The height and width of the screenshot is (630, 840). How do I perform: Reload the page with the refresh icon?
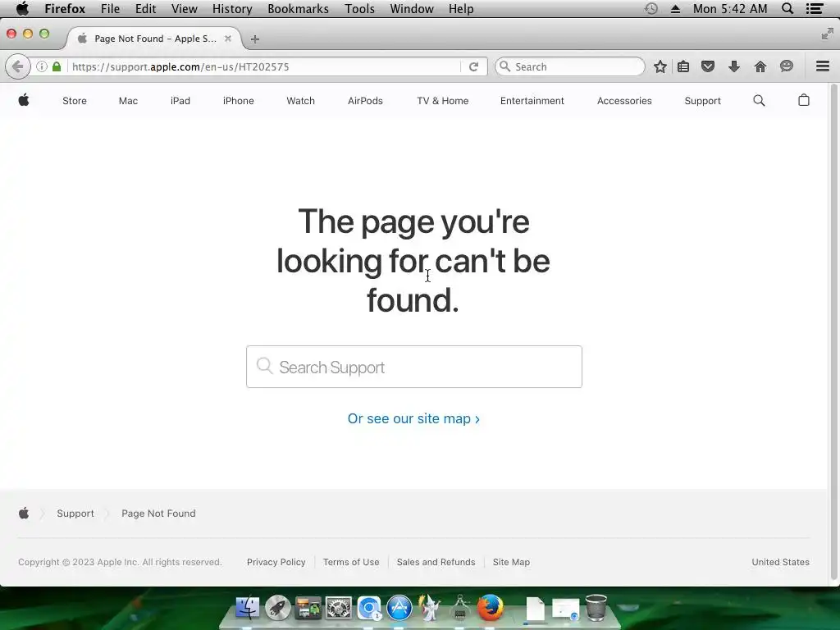tap(473, 67)
